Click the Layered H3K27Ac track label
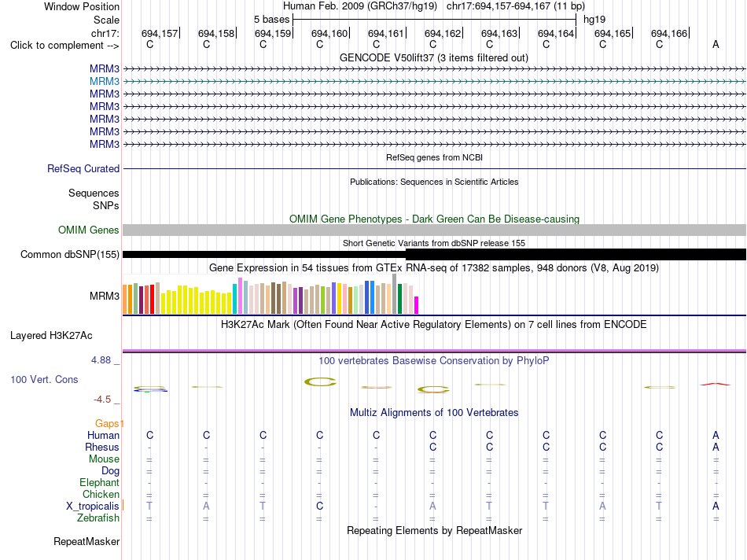The width and height of the screenshot is (747, 560). click(x=51, y=336)
